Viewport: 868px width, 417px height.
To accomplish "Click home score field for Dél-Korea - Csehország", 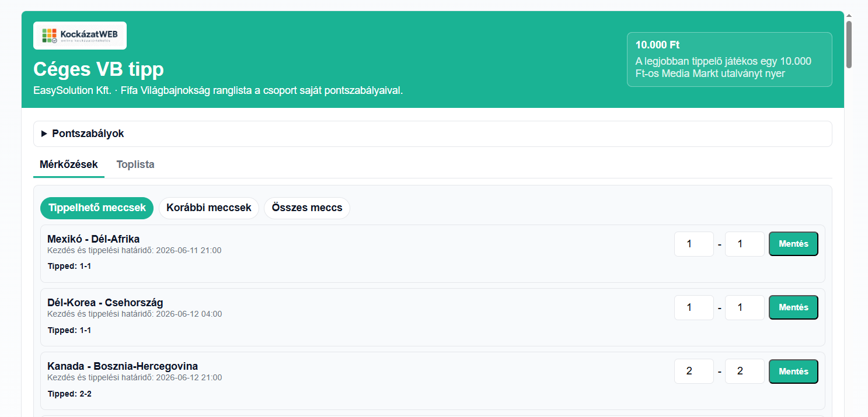I will 694,307.
